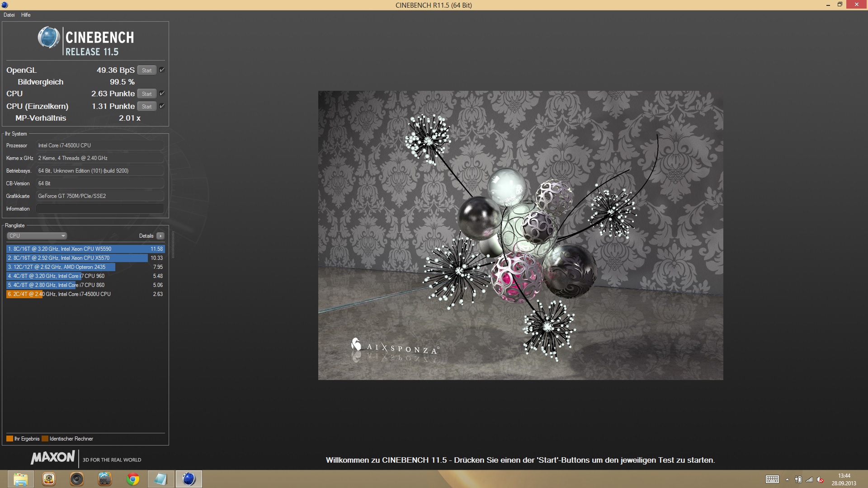Open the clock showing 13:44
The width and height of the screenshot is (868, 488).
pos(844,479)
